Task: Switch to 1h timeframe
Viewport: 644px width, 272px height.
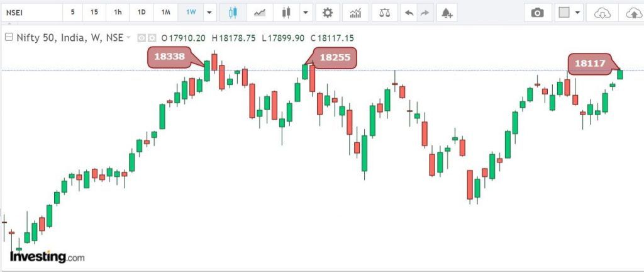Action: (118, 13)
